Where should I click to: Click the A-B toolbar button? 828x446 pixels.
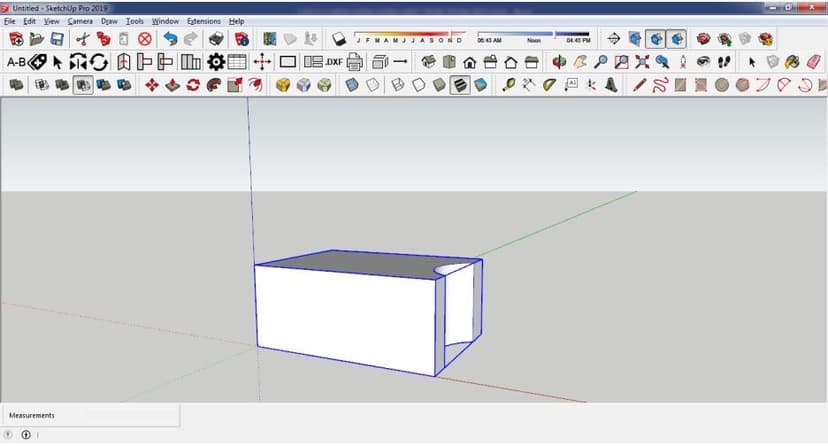pyautogui.click(x=16, y=62)
